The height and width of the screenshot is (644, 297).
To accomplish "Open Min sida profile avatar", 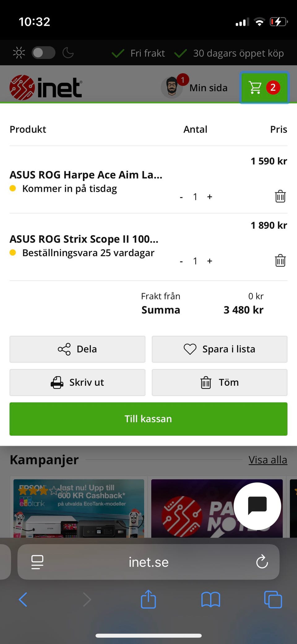I will (172, 87).
